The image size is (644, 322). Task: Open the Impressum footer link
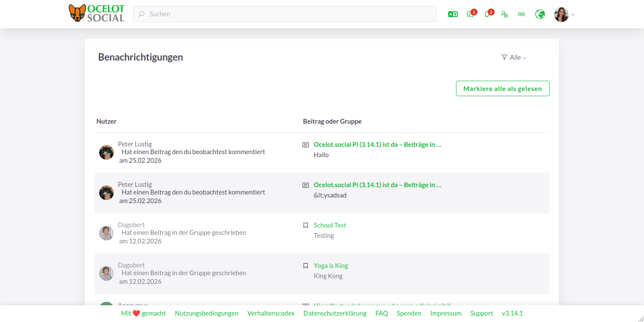[446, 313]
